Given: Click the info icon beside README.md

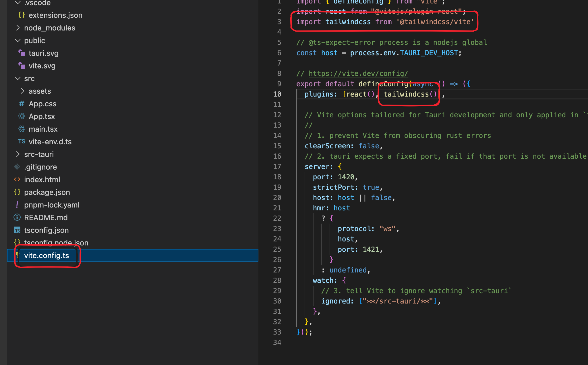Looking at the screenshot, I should tap(17, 217).
